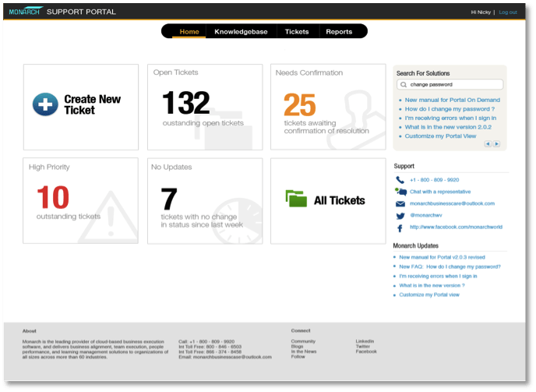Screen dimensions: 536x392
Task: Click Community in footer Connect section
Action: coord(303,341)
